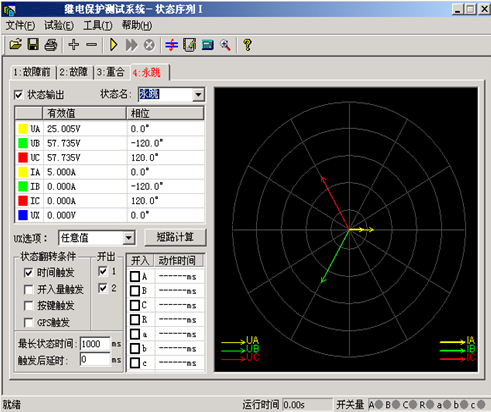Switch to the 2:故障 tab
This screenshot has width=491, height=412.
coord(74,72)
